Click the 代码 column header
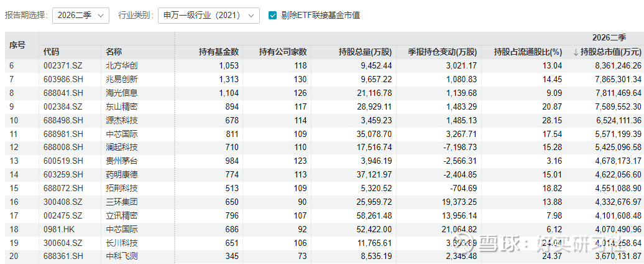The width and height of the screenshot is (644, 264). [52, 52]
